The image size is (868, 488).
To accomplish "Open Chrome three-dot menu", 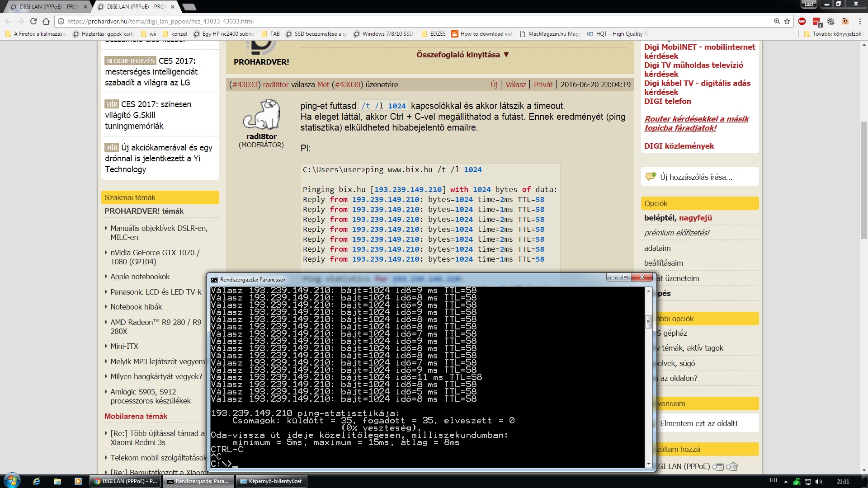I will tap(860, 21).
